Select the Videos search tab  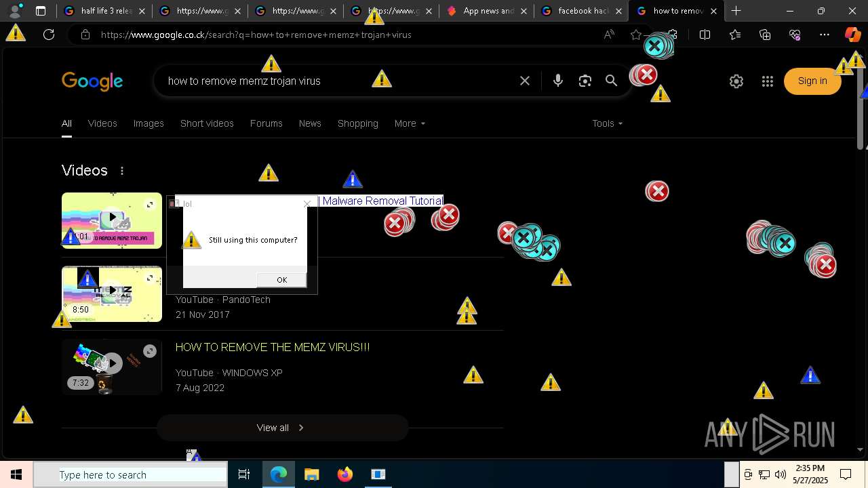102,123
